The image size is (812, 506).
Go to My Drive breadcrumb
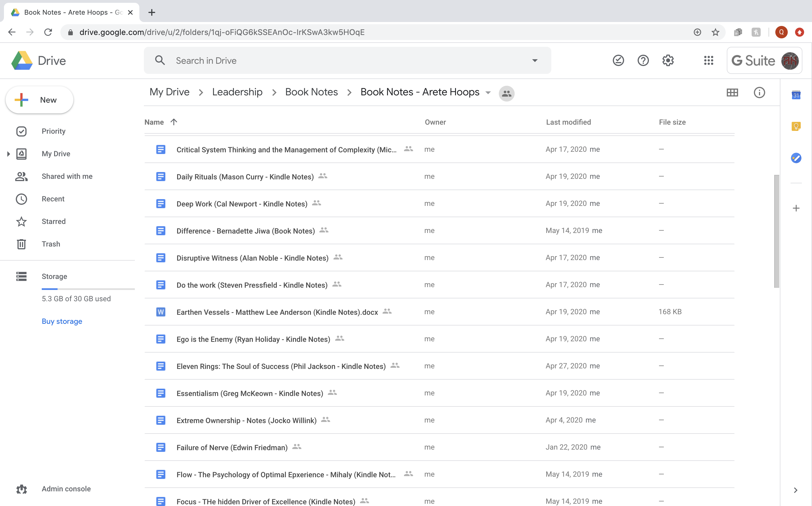169,92
